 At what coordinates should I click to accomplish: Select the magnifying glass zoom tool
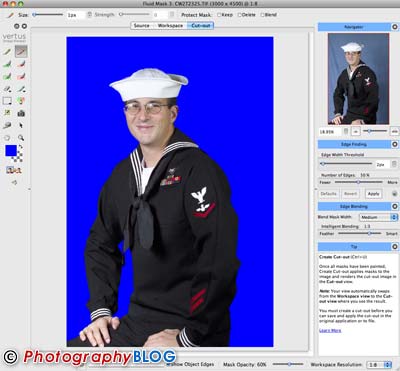pyautogui.click(x=21, y=138)
